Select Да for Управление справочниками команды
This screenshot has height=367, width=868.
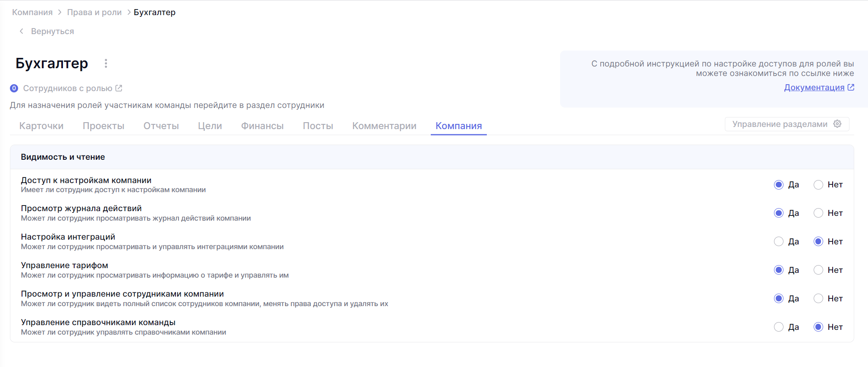pyautogui.click(x=778, y=327)
